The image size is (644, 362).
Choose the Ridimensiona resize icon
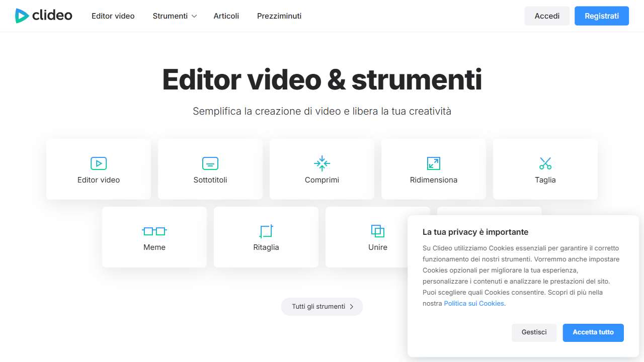point(434,163)
